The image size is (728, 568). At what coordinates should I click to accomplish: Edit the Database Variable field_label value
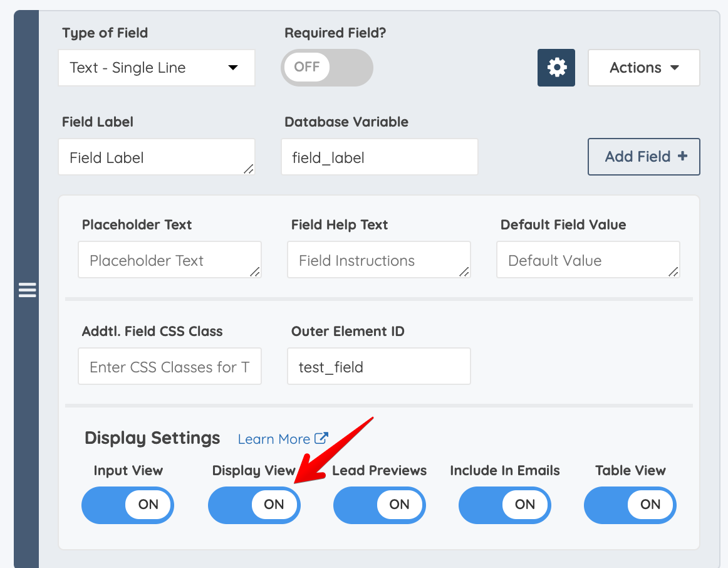click(378, 157)
